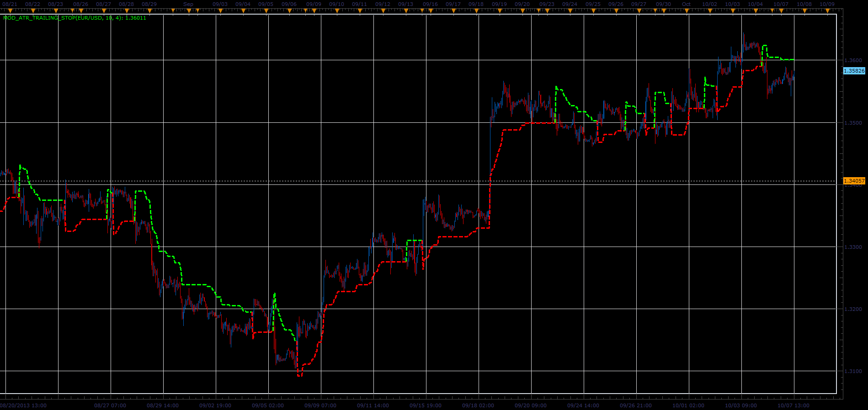Select the orange marker beneath 10/03
868x410 pixels.
pyautogui.click(x=732, y=11)
